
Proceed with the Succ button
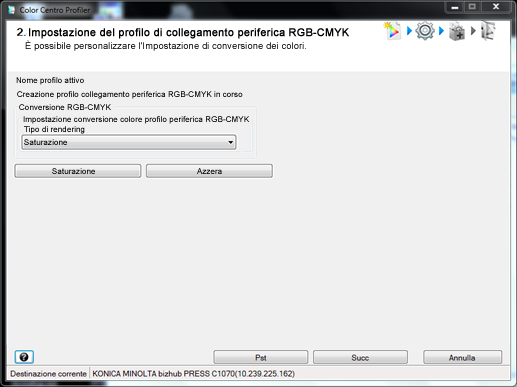pos(360,357)
